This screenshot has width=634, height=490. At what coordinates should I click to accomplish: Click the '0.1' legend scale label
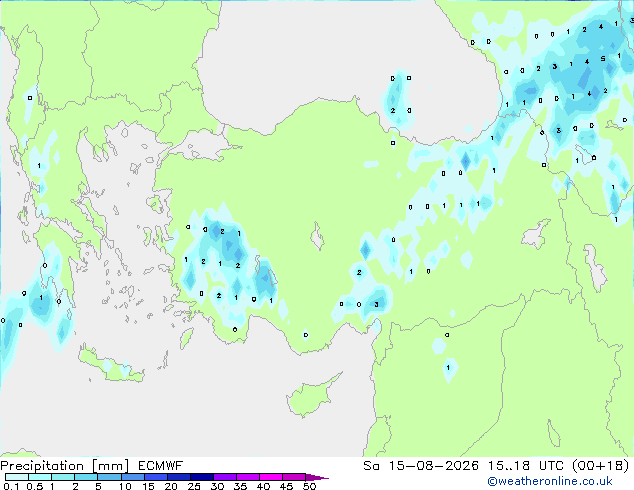click(x=11, y=486)
